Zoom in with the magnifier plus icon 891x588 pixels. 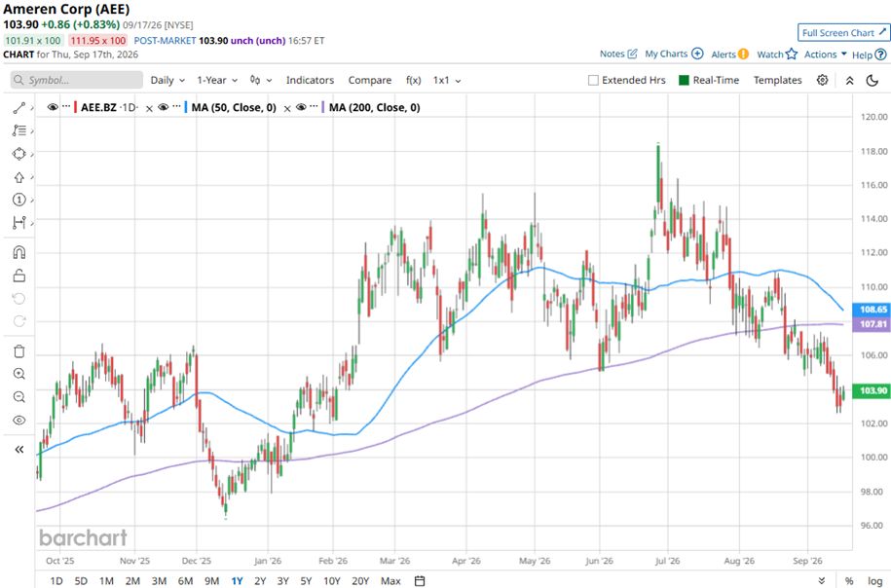click(19, 374)
